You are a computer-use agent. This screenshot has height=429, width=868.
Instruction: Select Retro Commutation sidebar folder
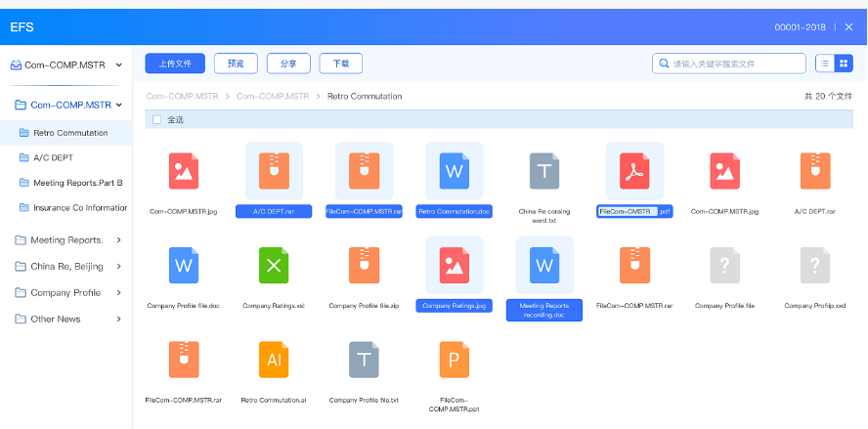(70, 132)
